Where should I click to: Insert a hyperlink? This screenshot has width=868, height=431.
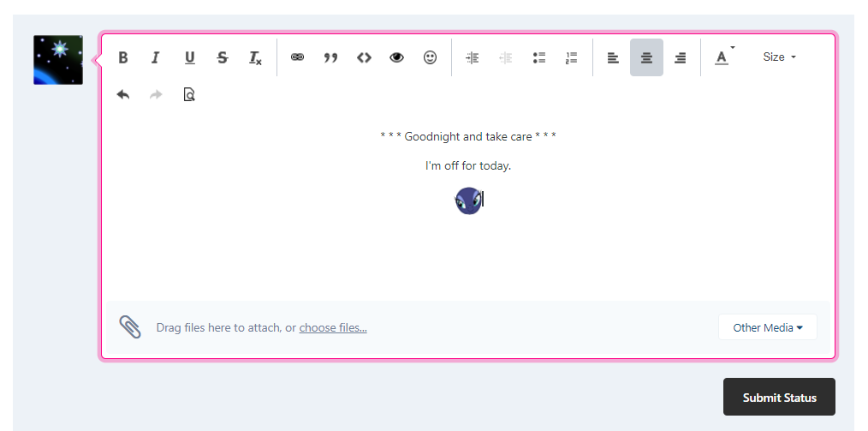[x=297, y=57]
